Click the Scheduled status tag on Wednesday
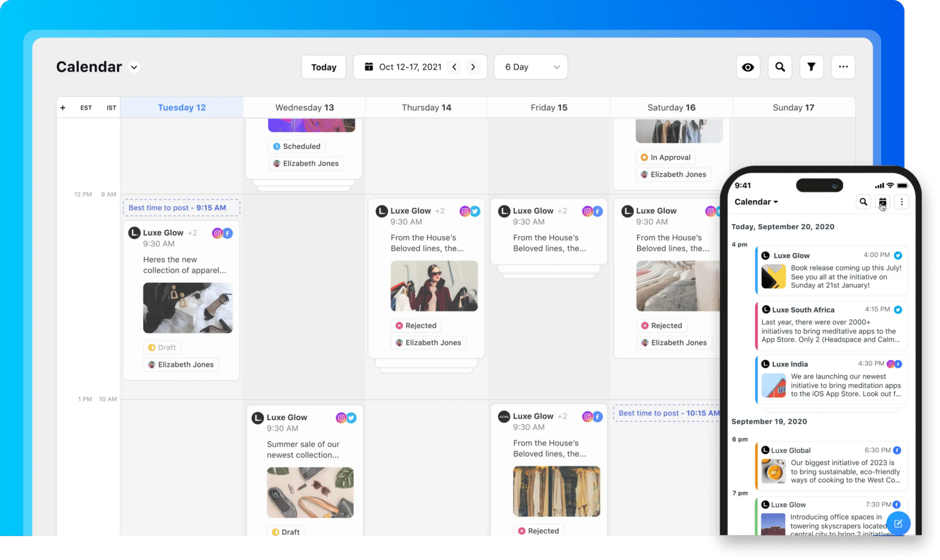Image resolution: width=940 pixels, height=560 pixels. [x=297, y=147]
